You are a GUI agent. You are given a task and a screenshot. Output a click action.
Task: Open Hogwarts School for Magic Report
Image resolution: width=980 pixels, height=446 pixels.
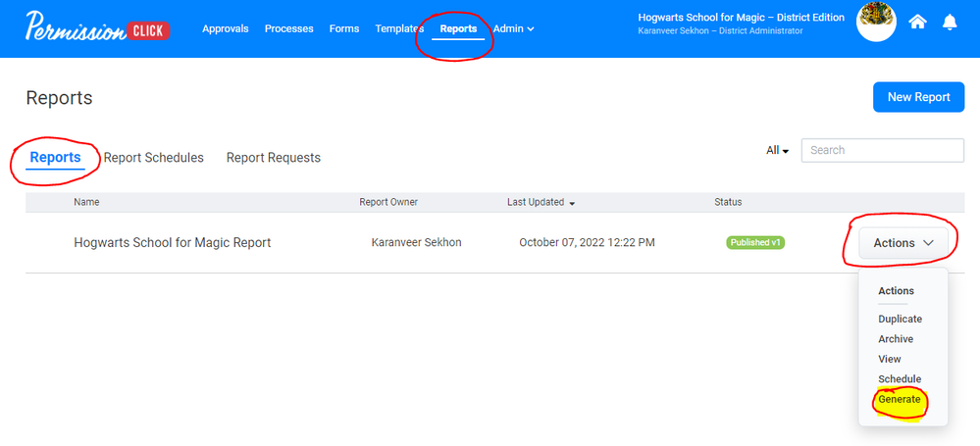click(x=173, y=242)
